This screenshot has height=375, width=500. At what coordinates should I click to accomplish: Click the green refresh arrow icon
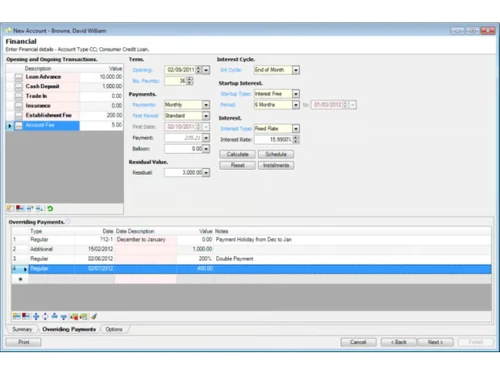(x=50, y=209)
